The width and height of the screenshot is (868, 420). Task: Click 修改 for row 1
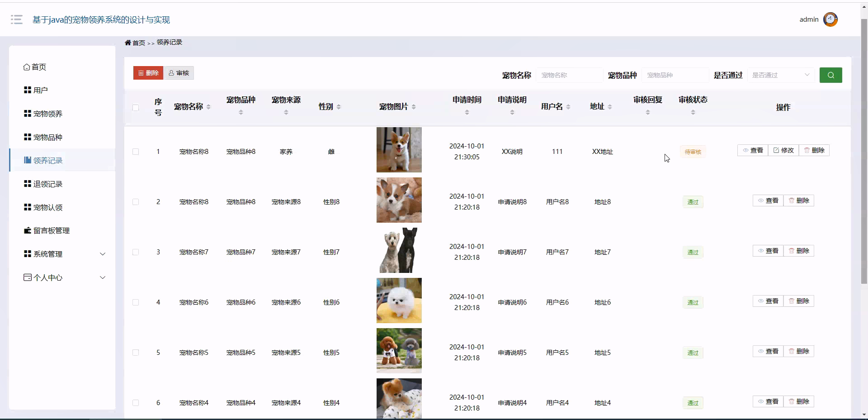click(x=783, y=150)
